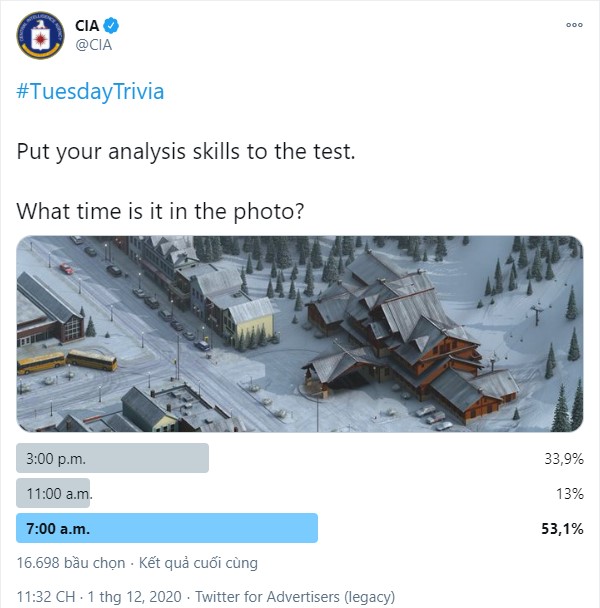Open the @CIA handle link

point(95,44)
